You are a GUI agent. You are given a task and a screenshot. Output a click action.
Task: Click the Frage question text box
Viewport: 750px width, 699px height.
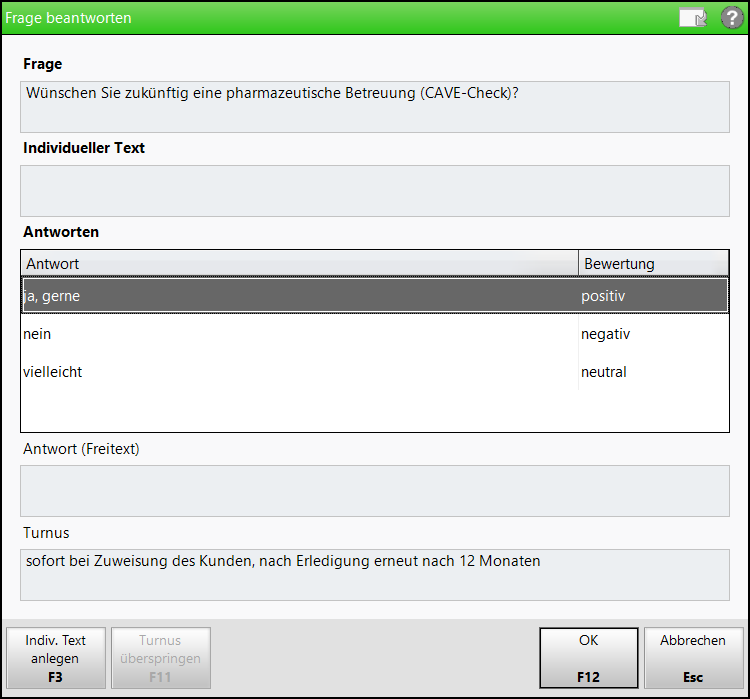tap(375, 107)
